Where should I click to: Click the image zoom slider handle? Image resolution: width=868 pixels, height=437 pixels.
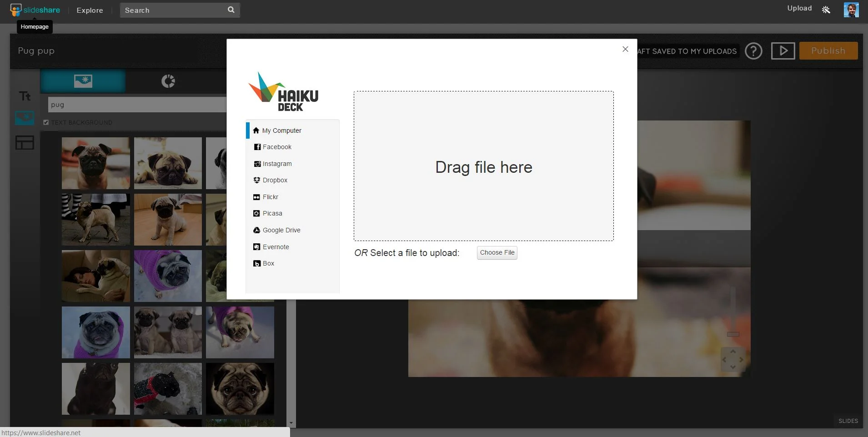click(x=733, y=334)
